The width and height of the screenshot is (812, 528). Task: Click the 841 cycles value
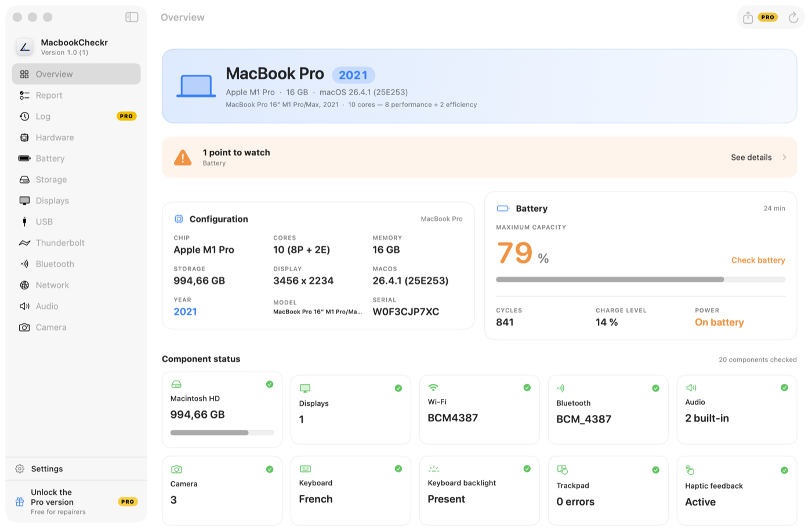pos(505,322)
